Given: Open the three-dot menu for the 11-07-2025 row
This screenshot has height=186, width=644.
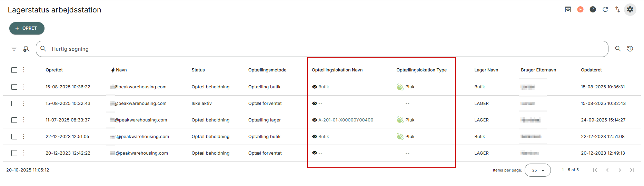Looking at the screenshot, I should [x=23, y=120].
